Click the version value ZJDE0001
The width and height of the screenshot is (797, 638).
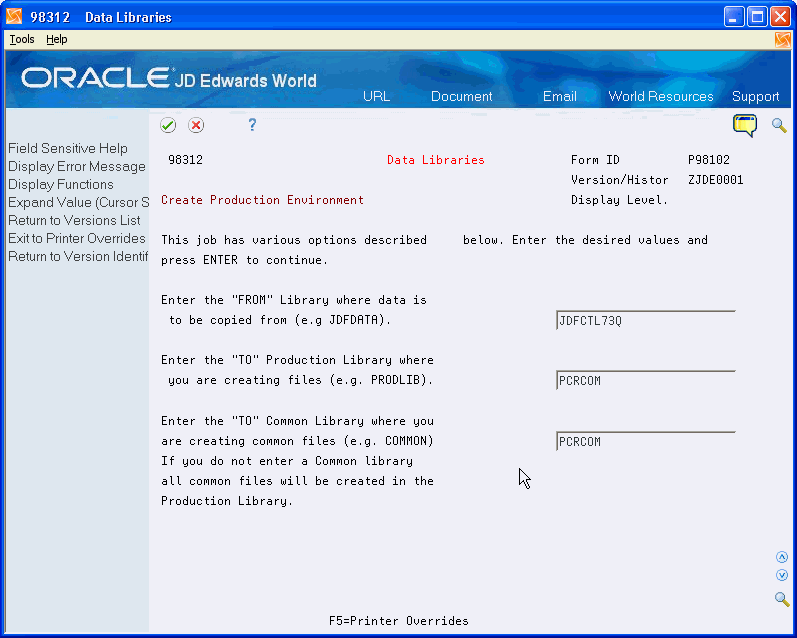pos(716,179)
